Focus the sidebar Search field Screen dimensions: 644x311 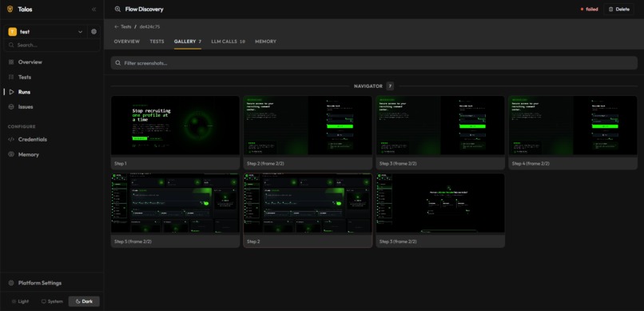click(52, 45)
